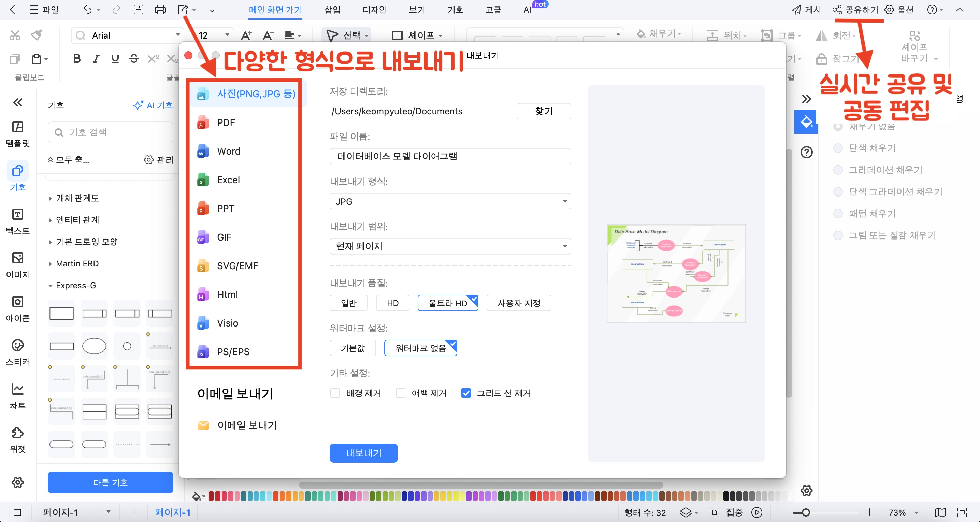
Task: Click the blue 내보내기 button
Action: pos(363,453)
